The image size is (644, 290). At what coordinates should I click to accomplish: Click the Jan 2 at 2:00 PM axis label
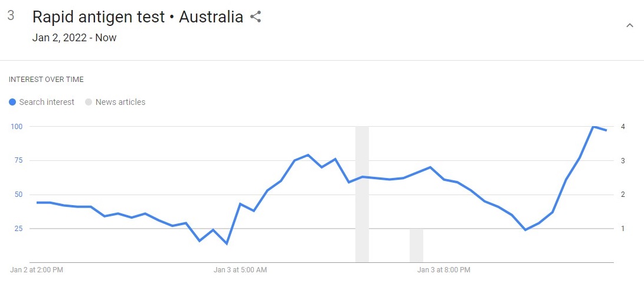pyautogui.click(x=37, y=270)
